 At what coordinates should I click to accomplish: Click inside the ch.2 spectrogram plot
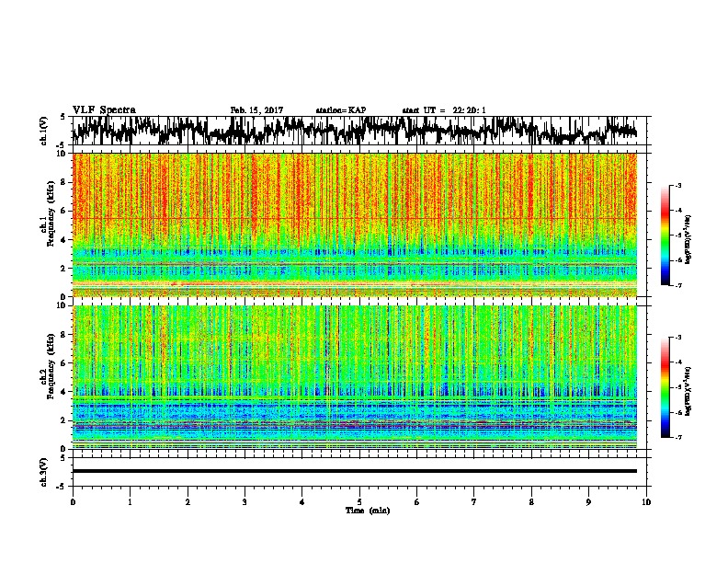pos(354,377)
